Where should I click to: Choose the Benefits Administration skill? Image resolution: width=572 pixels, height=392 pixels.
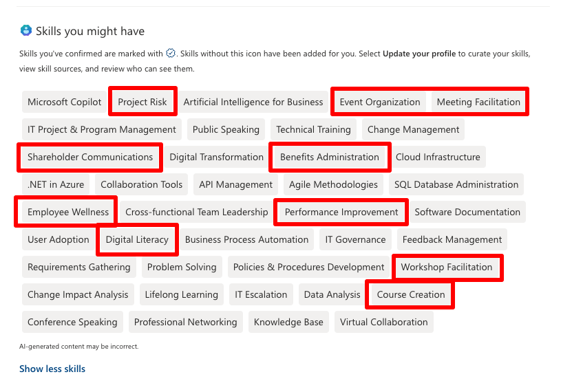(x=329, y=157)
